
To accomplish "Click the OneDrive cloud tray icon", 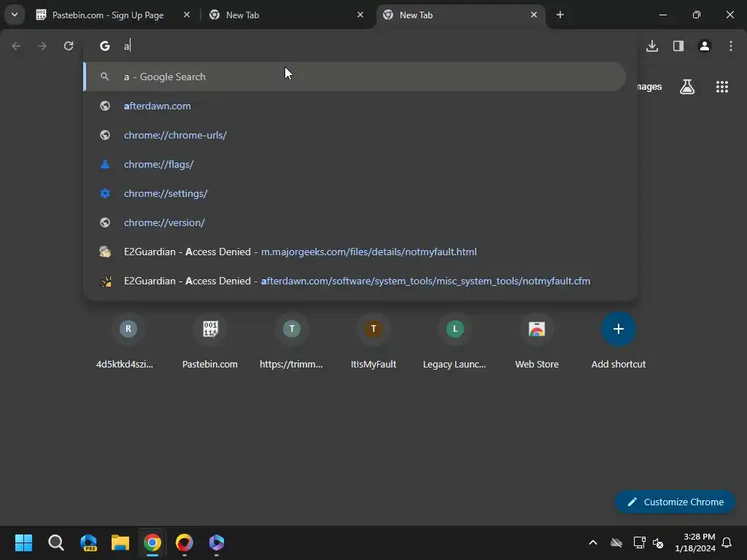I will coord(616,542).
